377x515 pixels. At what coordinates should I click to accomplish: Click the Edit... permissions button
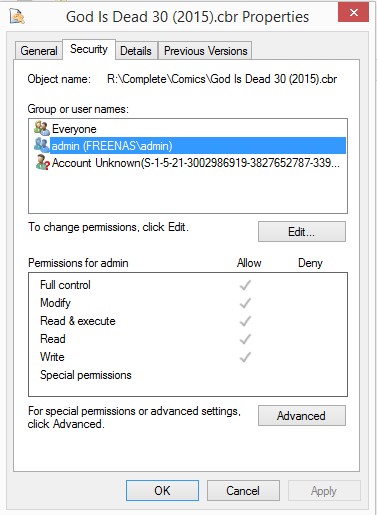(x=302, y=231)
